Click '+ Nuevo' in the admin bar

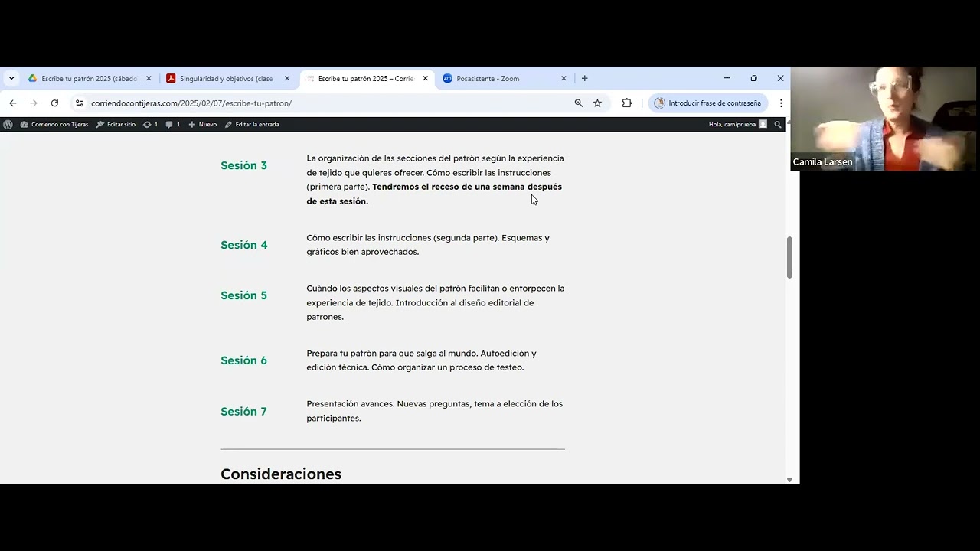[x=203, y=124]
